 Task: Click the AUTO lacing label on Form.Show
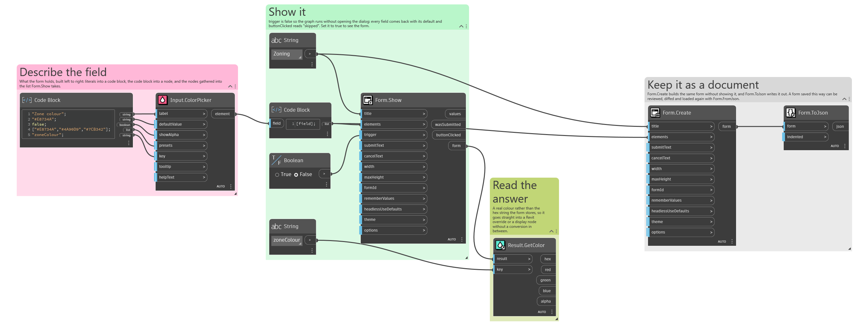pos(452,239)
